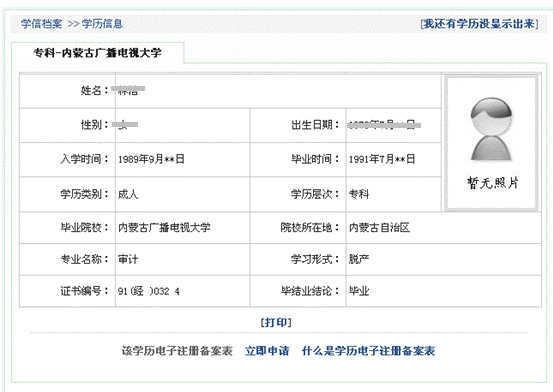
Task: Click the placeholder avatar photo
Action: pos(491,129)
